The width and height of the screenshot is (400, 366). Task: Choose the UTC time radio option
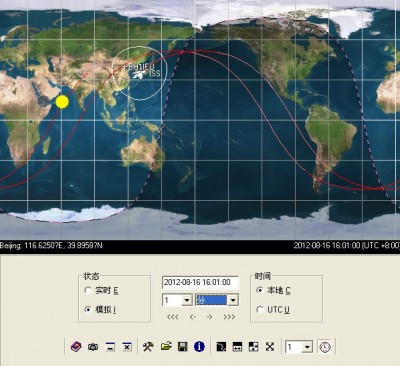point(260,310)
